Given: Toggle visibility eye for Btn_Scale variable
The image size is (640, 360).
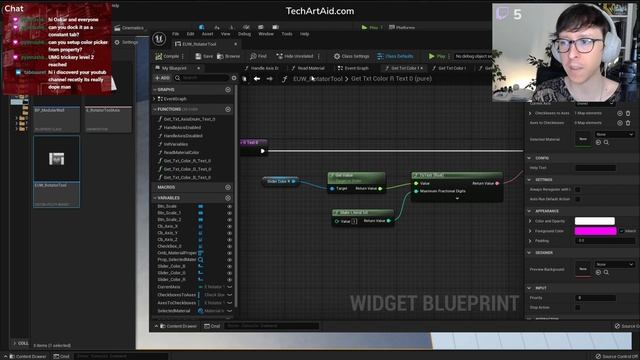Looking at the screenshot, I should point(229,207).
